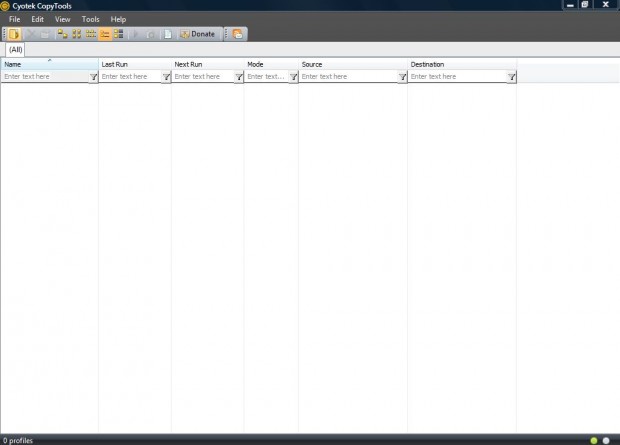Switch to the grouped tiles view icon

pyautogui.click(x=119, y=34)
